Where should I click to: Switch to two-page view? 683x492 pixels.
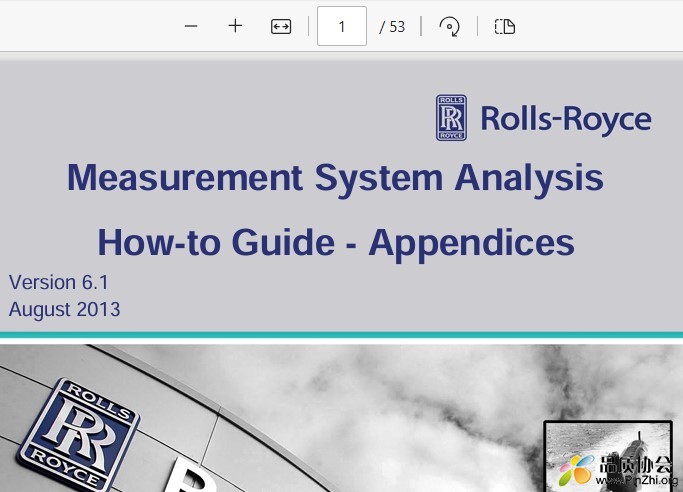pos(505,27)
